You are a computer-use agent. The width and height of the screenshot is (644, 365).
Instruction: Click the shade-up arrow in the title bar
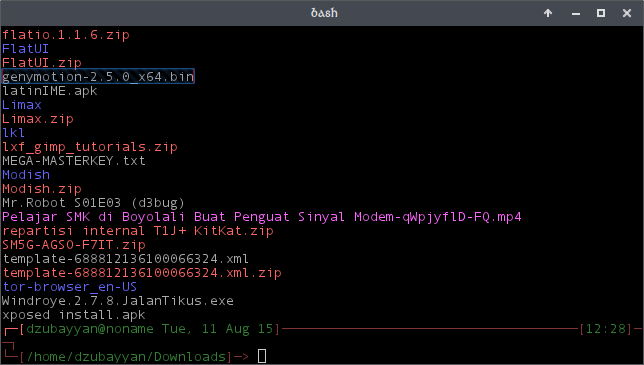pos(548,13)
